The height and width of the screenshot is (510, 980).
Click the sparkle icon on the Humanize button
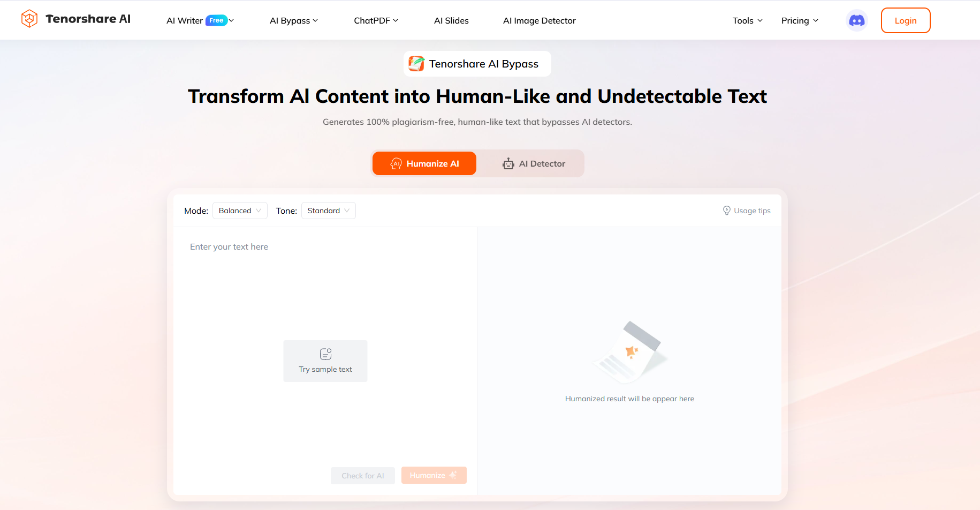click(x=453, y=475)
